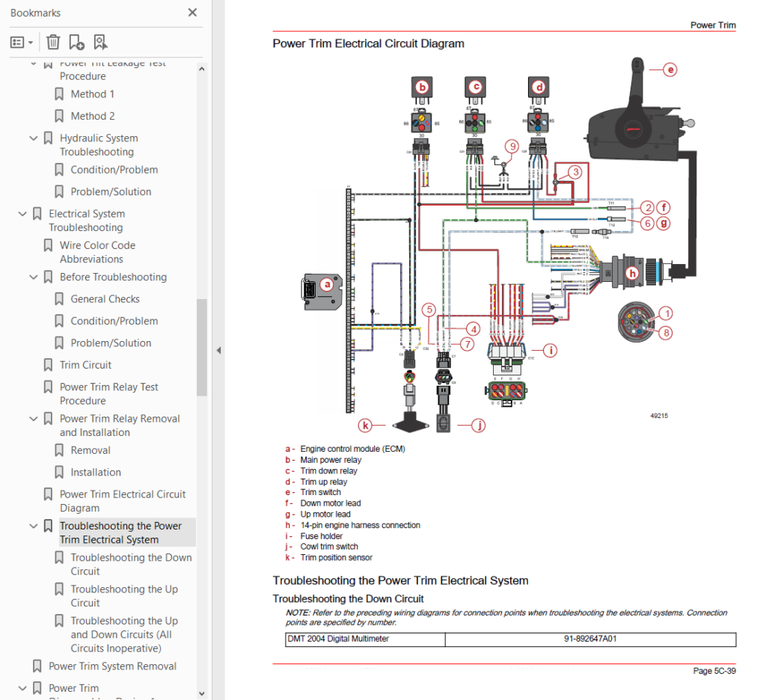Go to Hydraulic System Troubleshooting bookmark
Image resolution: width=766 pixels, height=700 pixels.
pyautogui.click(x=99, y=145)
